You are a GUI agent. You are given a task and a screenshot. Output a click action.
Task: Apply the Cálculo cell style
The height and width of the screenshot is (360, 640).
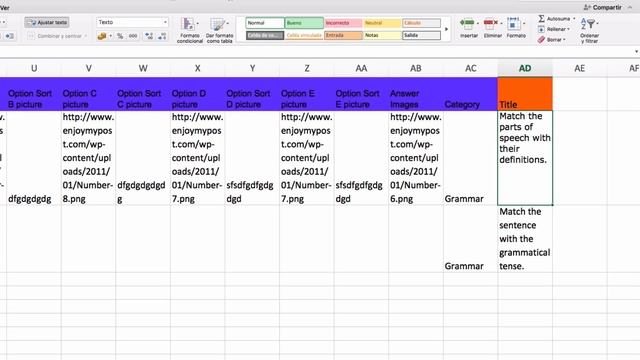(x=421, y=23)
